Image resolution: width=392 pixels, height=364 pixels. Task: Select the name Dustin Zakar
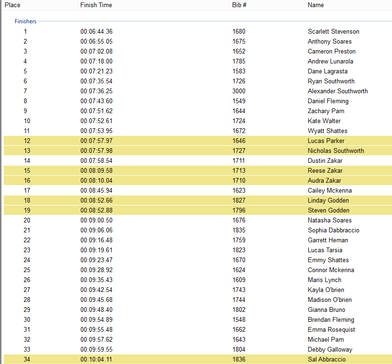[x=325, y=161]
